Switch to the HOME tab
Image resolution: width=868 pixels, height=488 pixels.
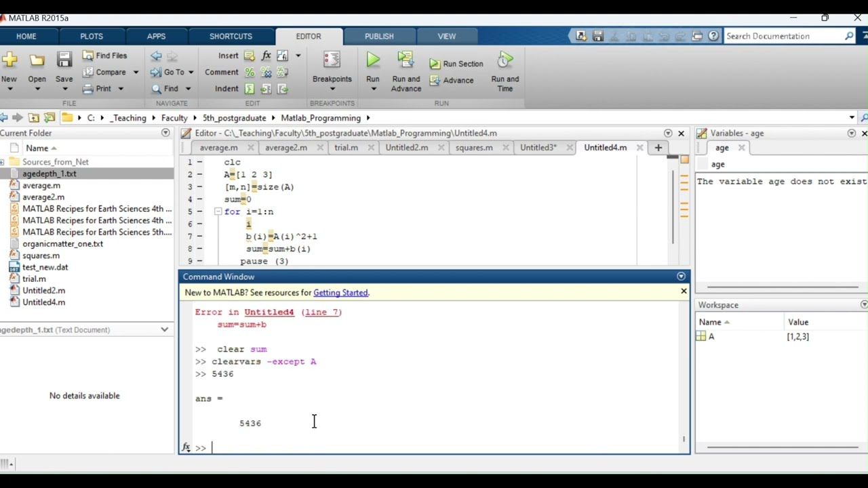coord(26,37)
